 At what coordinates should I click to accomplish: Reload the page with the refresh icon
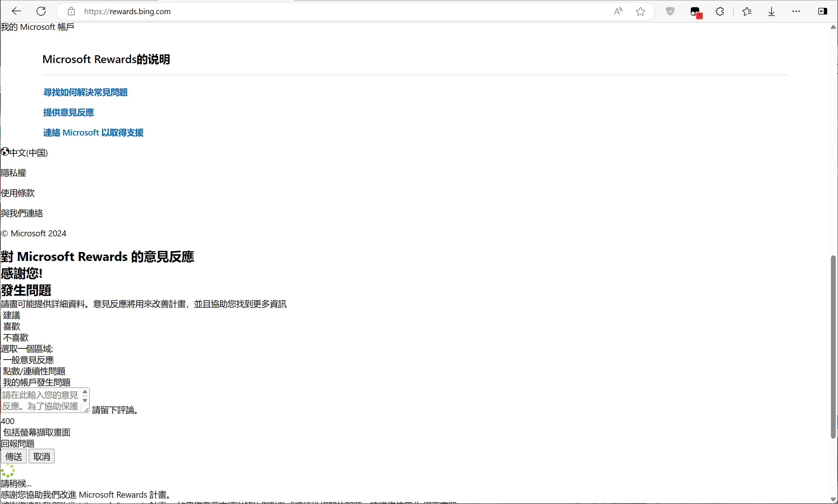tap(41, 11)
